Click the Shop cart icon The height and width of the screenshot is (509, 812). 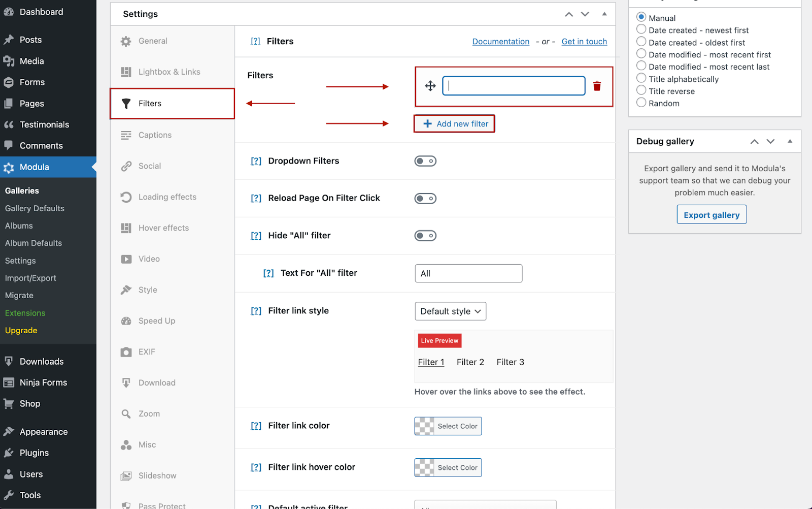coord(9,404)
